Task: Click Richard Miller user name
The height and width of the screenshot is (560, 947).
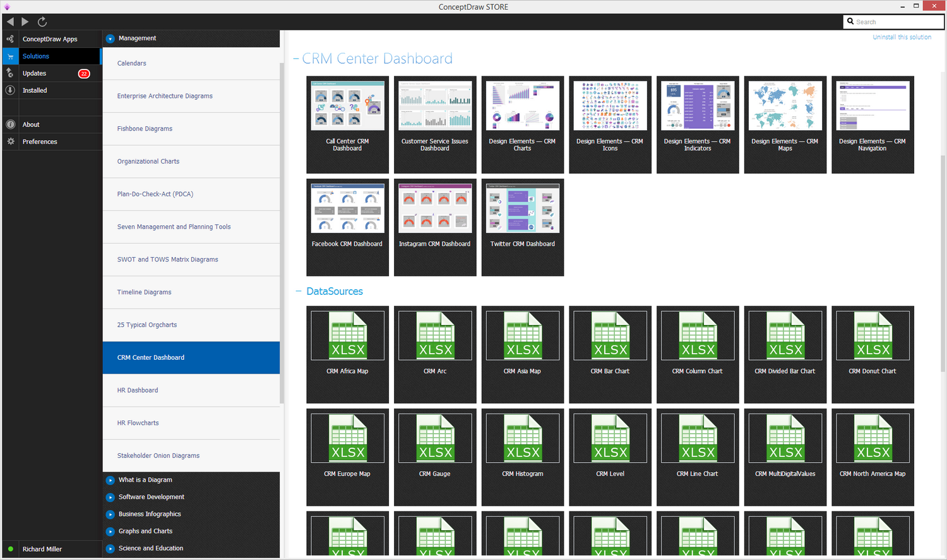Action: pos(42,549)
